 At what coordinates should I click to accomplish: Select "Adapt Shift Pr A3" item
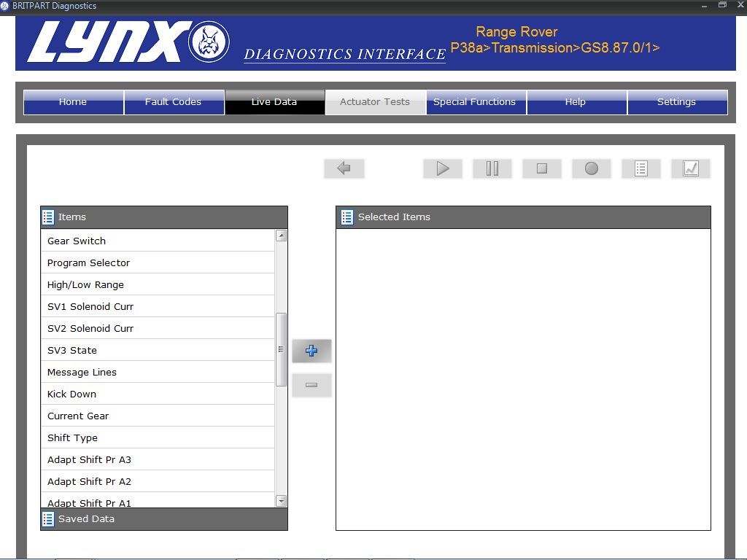[158, 460]
